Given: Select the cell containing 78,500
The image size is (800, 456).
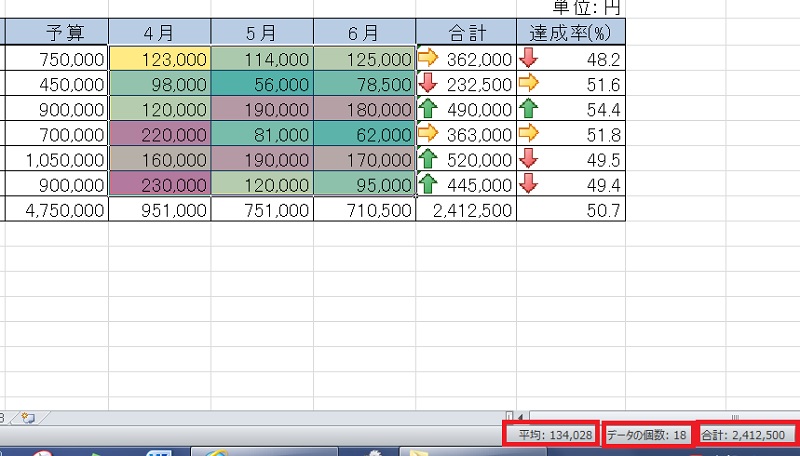Looking at the screenshot, I should coord(364,84).
